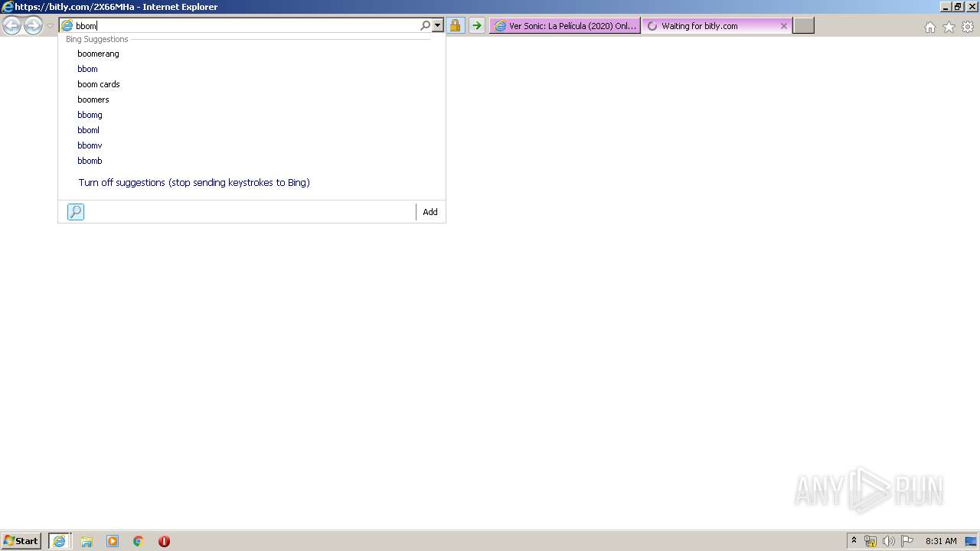Click the search provider magnifier icon
This screenshot has width=980, height=551.
click(x=76, y=212)
